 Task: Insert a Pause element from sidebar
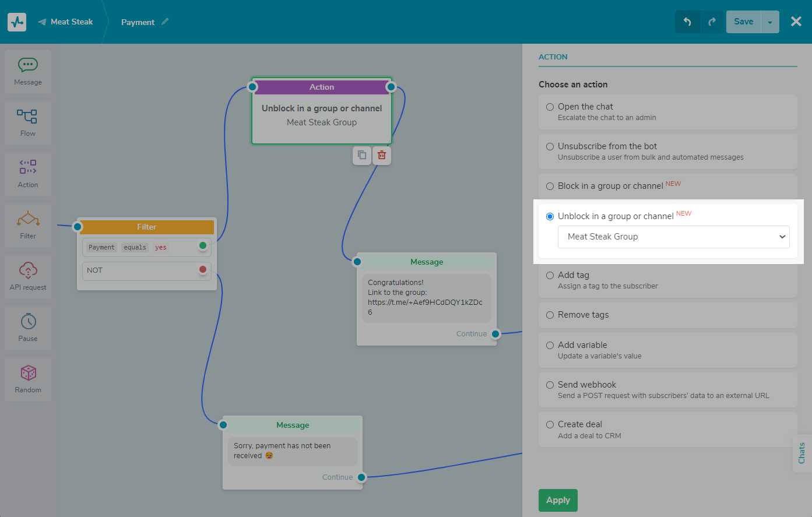pyautogui.click(x=28, y=328)
